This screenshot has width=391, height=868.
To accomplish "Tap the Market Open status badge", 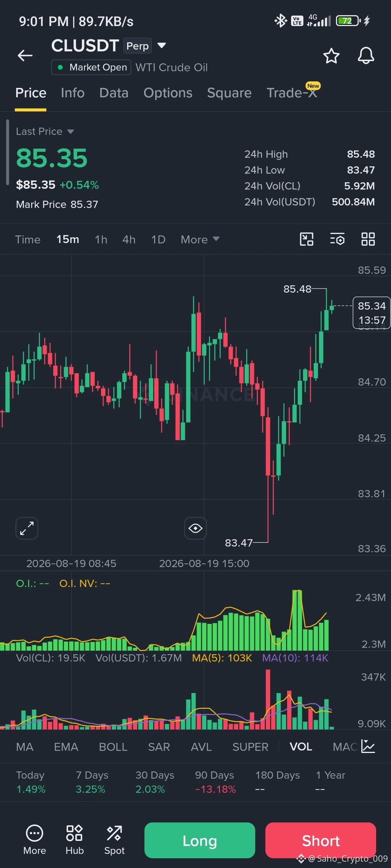I will (x=91, y=67).
